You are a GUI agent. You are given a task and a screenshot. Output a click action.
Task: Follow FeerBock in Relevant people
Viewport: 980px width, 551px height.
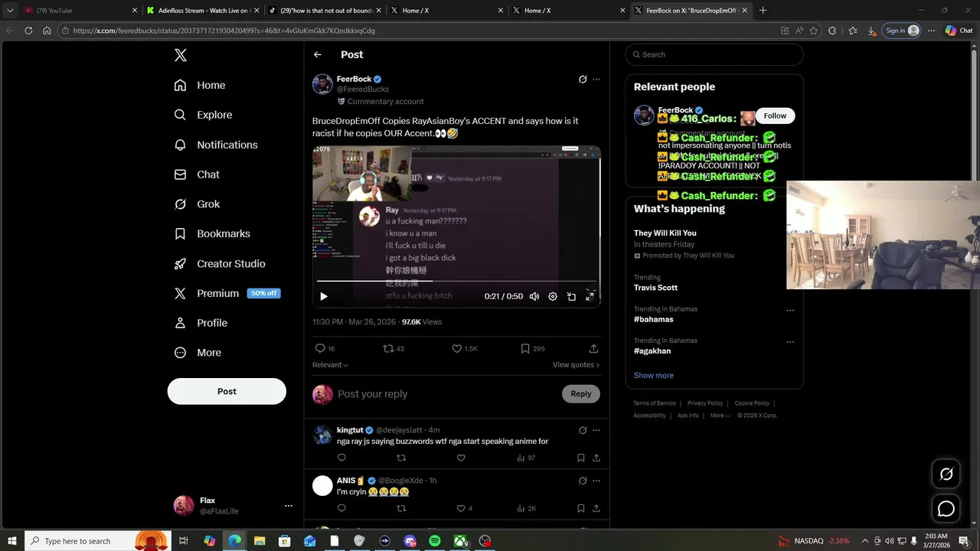(775, 116)
